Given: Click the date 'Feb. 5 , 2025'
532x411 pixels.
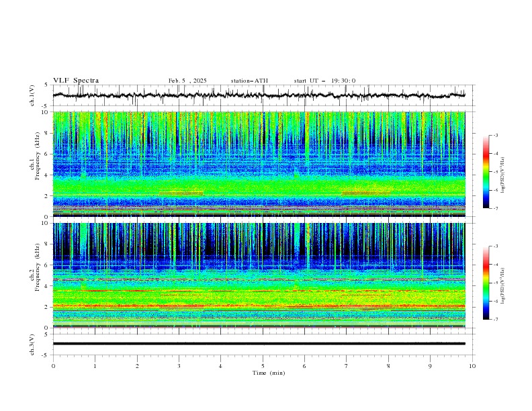Looking at the screenshot, I should [187, 81].
